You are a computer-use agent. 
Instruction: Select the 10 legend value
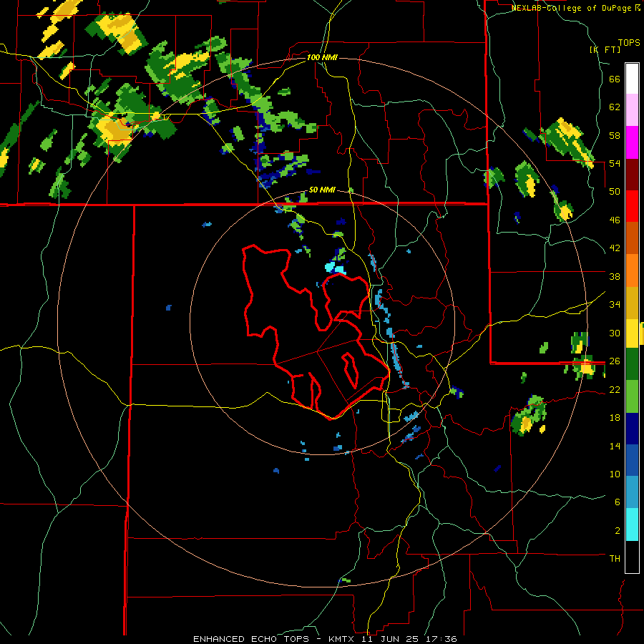point(615,474)
